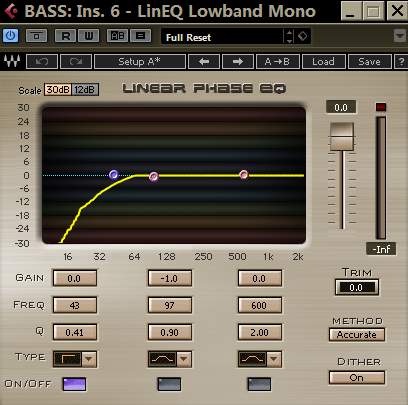Open help with ? button

[401, 62]
